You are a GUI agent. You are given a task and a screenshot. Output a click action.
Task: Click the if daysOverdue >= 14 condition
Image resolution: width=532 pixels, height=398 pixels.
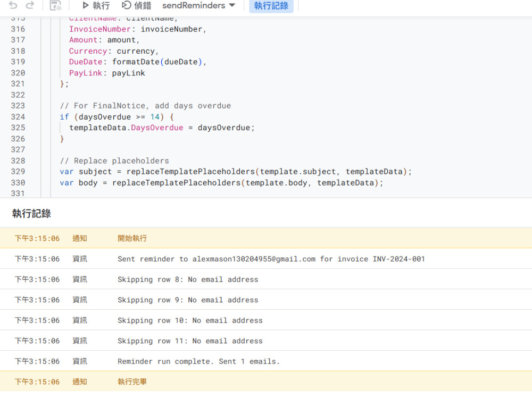(117, 117)
